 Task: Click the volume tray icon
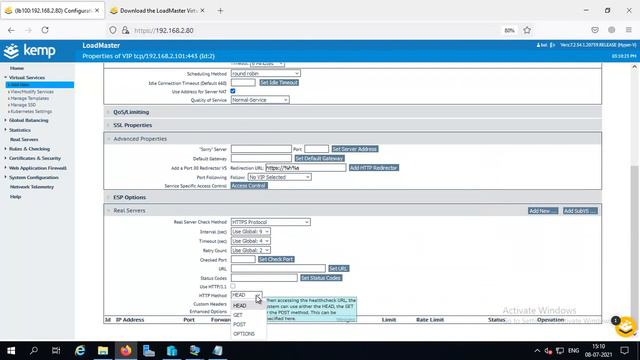coord(548,351)
